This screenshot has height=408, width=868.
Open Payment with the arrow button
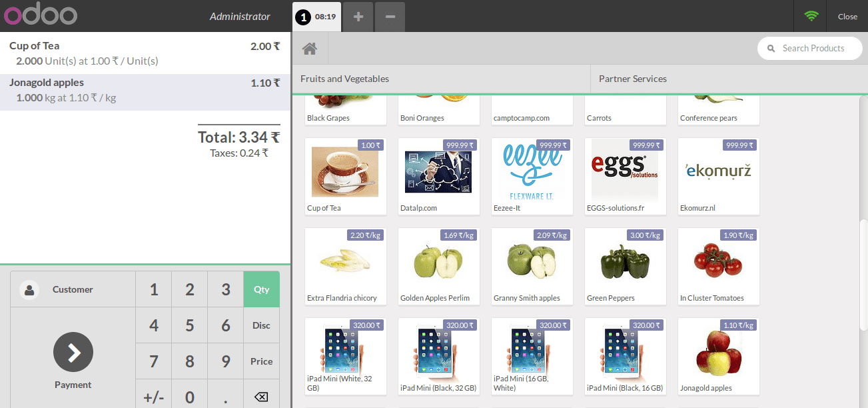pos(73,352)
